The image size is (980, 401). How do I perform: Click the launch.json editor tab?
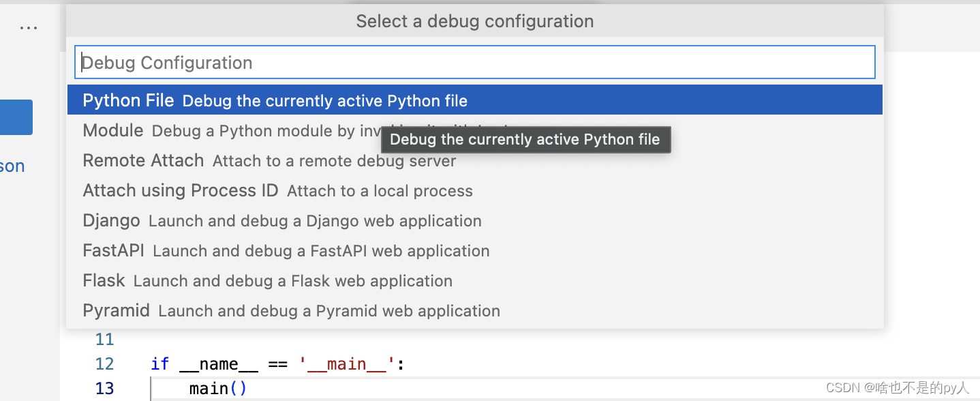click(12, 165)
